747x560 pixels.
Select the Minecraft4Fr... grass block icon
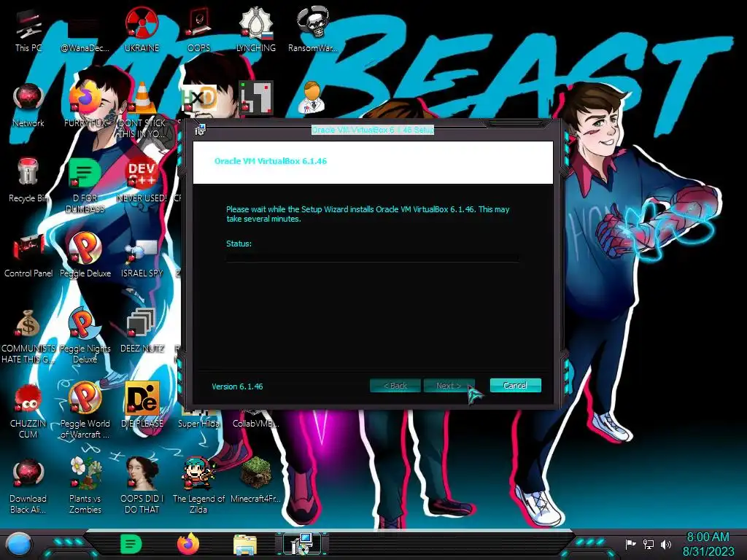(x=256, y=481)
